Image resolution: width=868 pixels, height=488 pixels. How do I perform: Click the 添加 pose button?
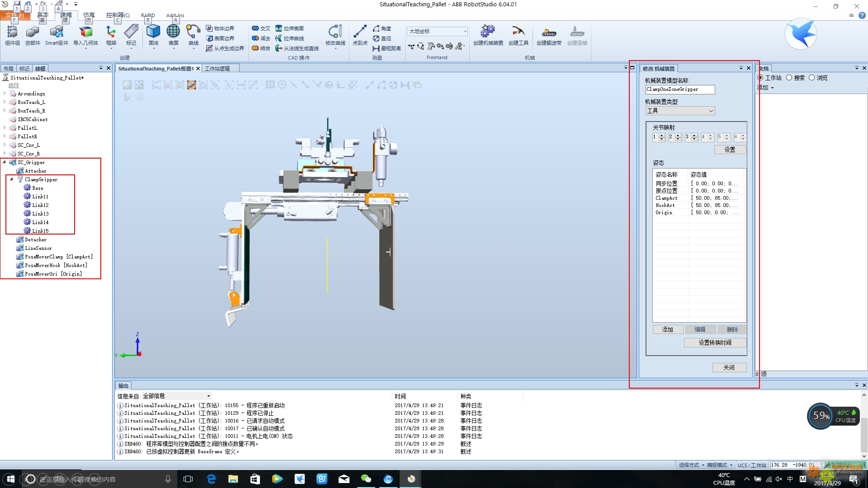coord(668,329)
